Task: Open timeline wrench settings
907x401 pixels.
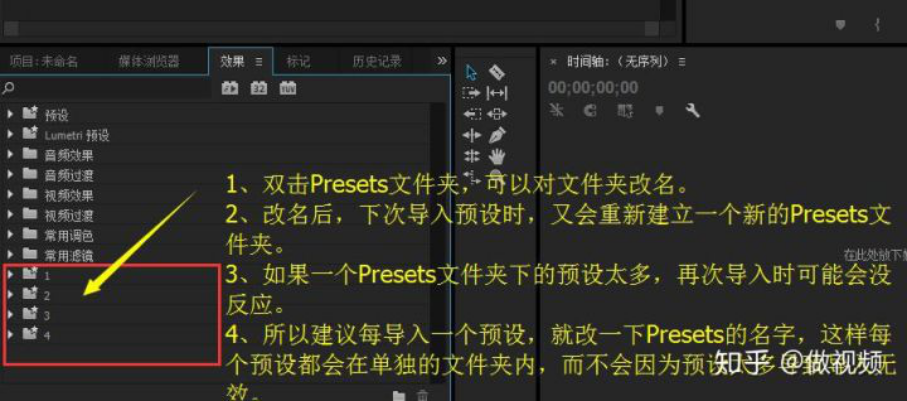Action: coord(692,110)
